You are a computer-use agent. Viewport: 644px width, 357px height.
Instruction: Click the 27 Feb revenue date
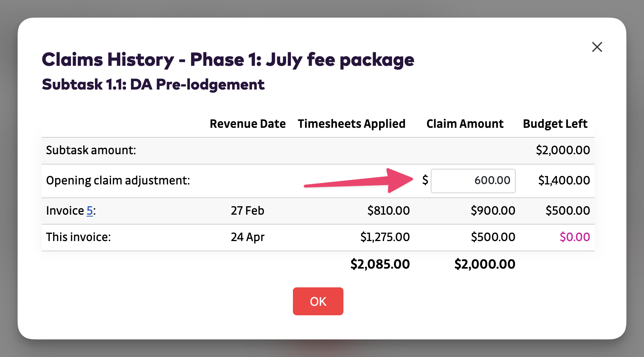coord(247,210)
